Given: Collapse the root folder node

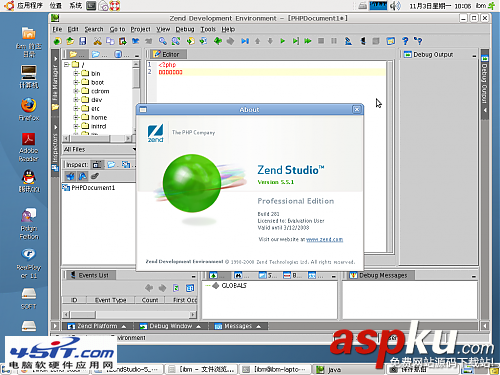Looking at the screenshot, I should (67, 64).
